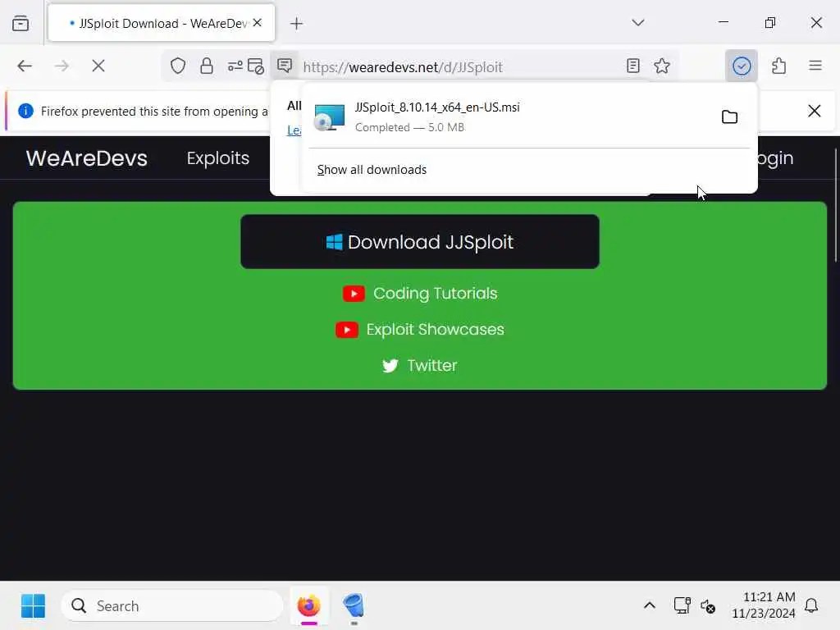
Task: Open the network status tray icon
Action: tap(682, 606)
